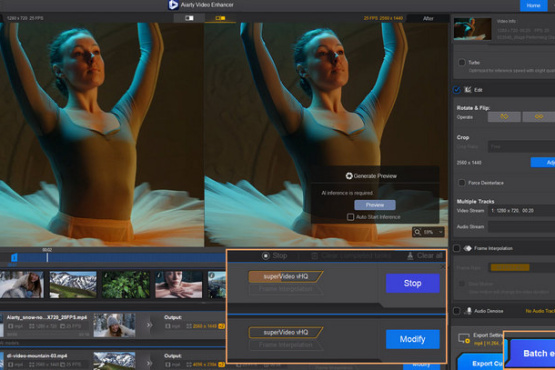This screenshot has width=555, height=370.
Task: Open the After tab
Action: coord(428,18)
